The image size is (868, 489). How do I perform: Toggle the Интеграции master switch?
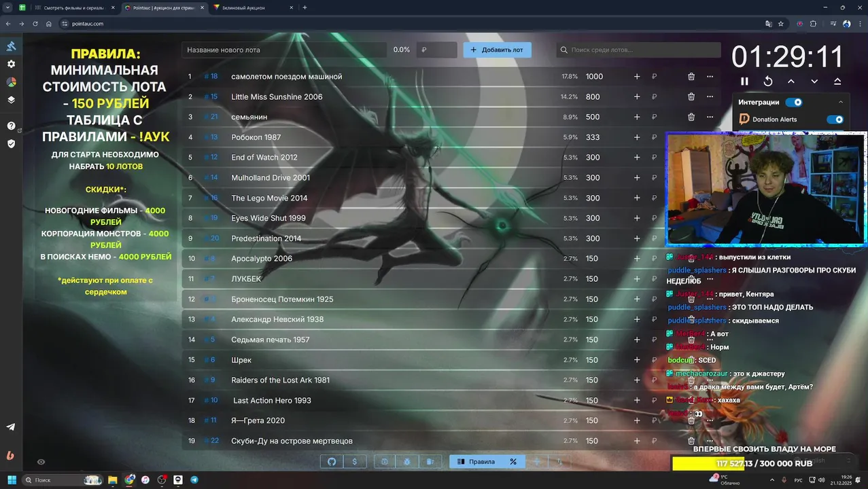click(x=794, y=103)
